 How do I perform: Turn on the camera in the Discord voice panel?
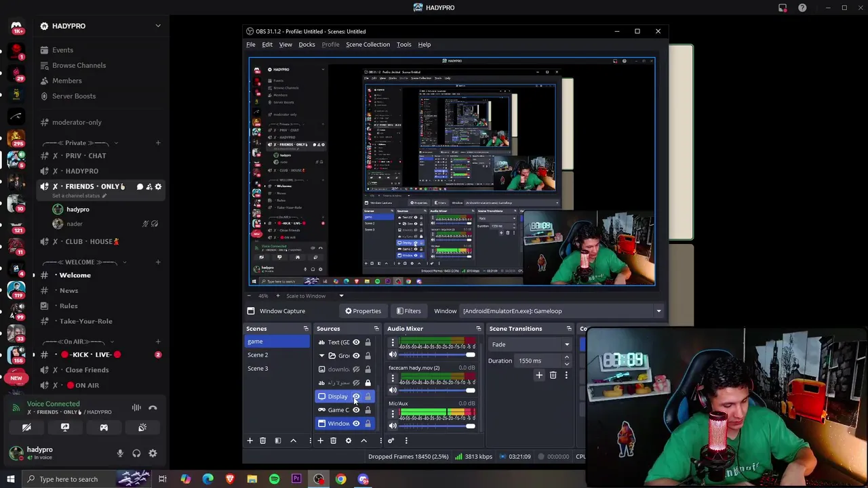[26, 428]
